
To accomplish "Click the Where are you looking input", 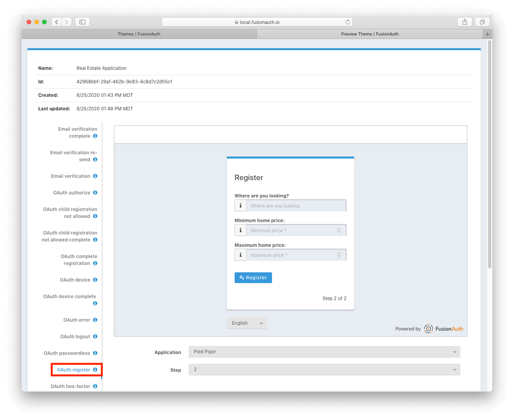I will (296, 206).
